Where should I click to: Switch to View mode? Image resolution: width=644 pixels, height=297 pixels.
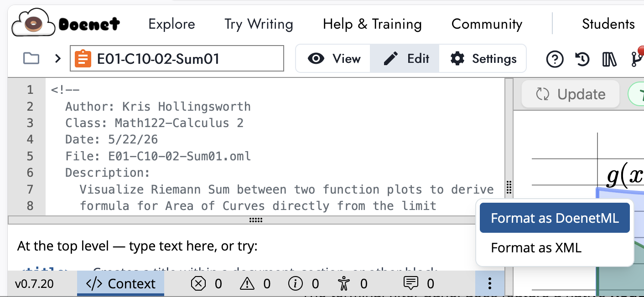click(333, 58)
